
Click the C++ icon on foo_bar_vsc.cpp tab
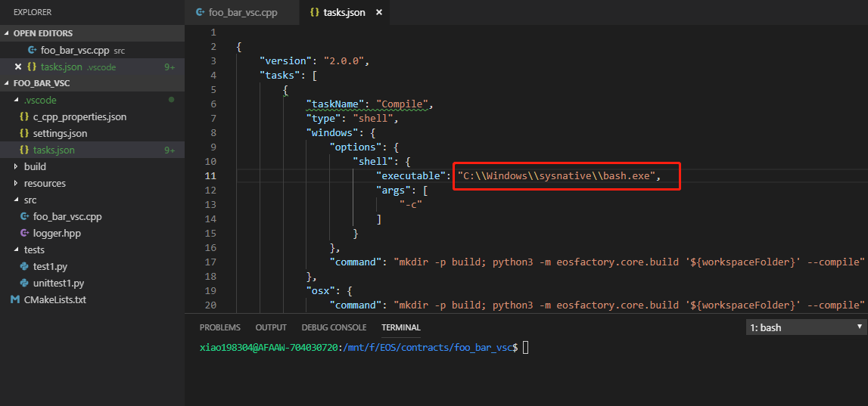coord(201,12)
